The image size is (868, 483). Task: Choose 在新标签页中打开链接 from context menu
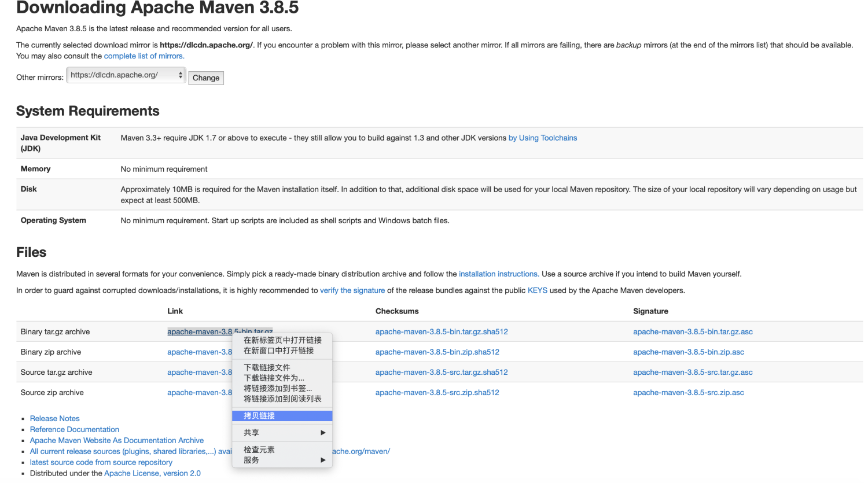pyautogui.click(x=282, y=340)
